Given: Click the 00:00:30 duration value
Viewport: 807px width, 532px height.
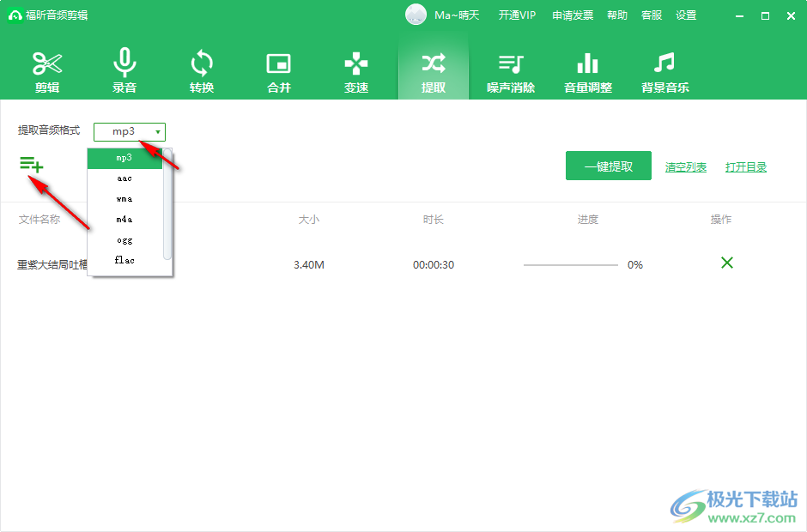Looking at the screenshot, I should click(434, 265).
